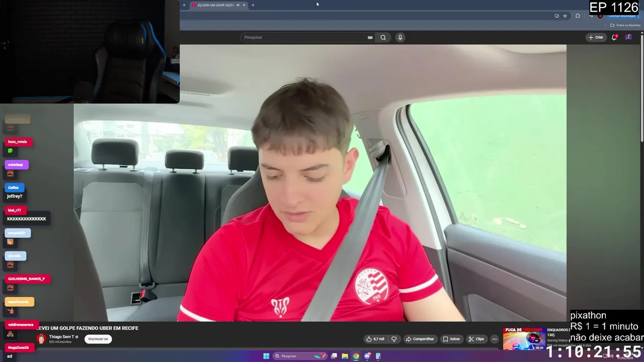
Task: Open Discord icon on taskbar
Action: tap(367, 356)
